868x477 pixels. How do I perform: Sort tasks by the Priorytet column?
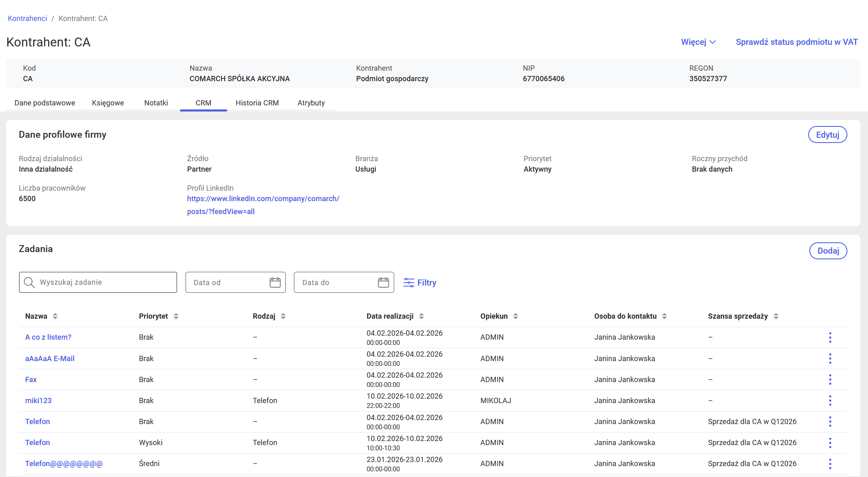[176, 316]
